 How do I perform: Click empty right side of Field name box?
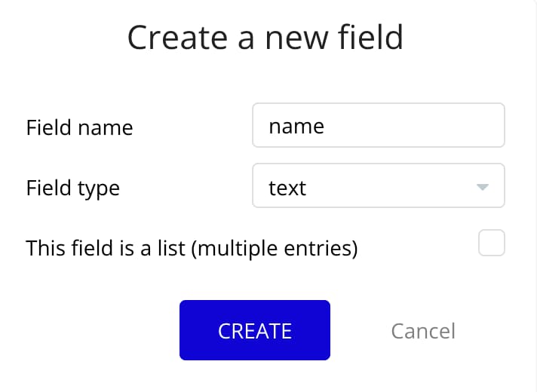414,125
